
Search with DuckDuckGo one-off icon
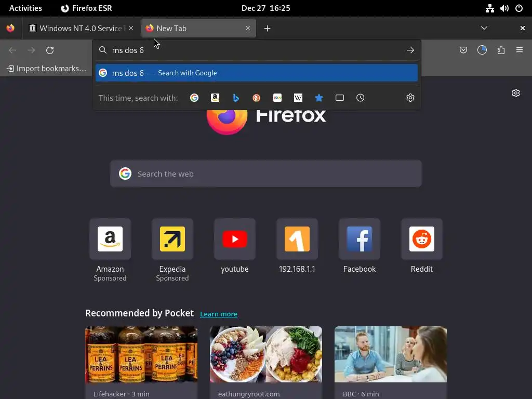(257, 98)
